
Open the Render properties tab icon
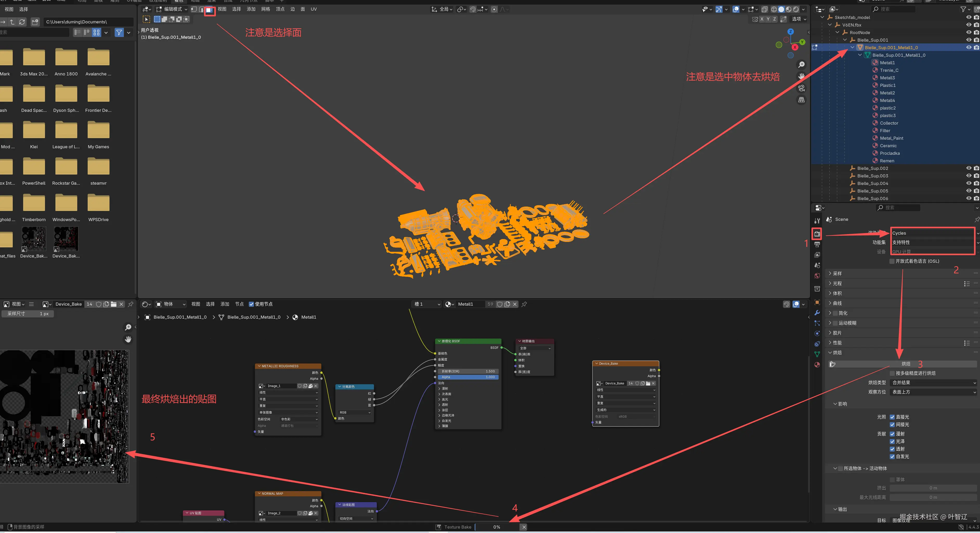(x=817, y=234)
